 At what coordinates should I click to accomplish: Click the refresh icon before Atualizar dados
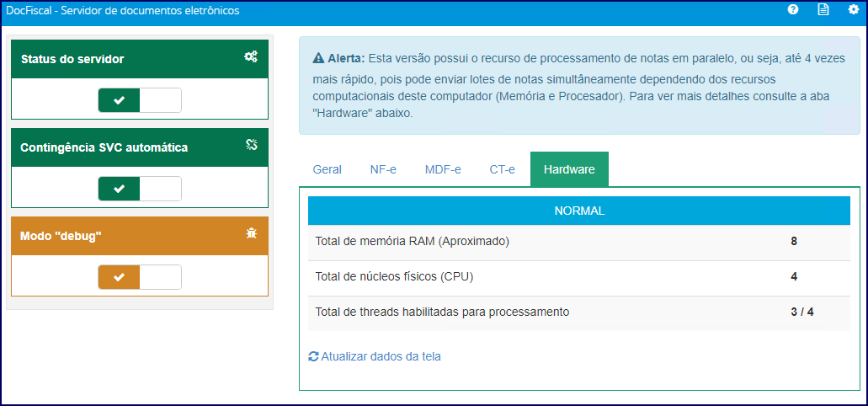point(313,356)
